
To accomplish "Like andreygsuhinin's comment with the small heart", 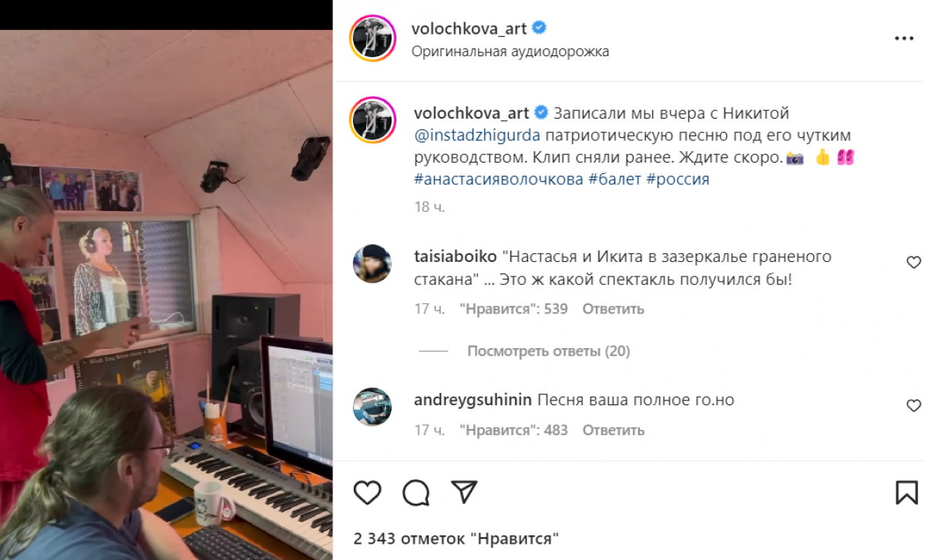I will click(913, 405).
